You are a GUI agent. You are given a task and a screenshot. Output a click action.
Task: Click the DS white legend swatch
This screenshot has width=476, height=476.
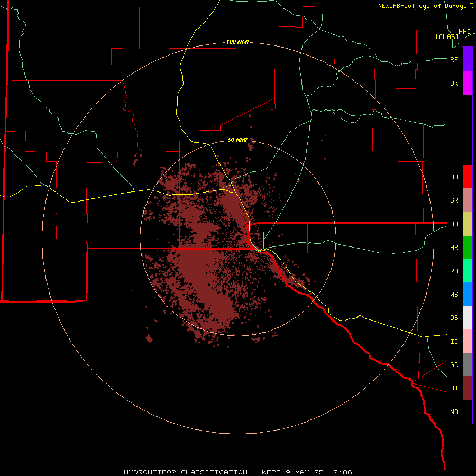tap(467, 317)
